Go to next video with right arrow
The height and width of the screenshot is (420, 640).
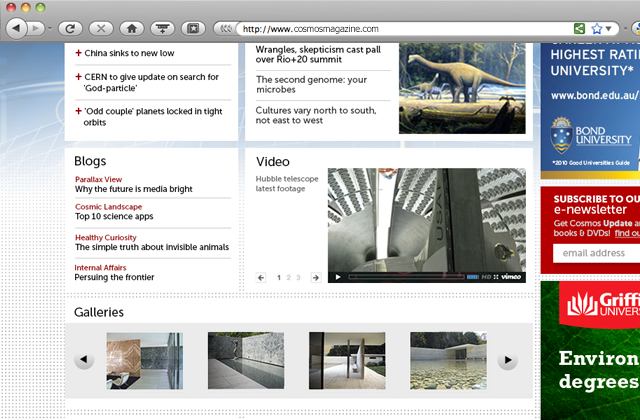[x=316, y=278]
